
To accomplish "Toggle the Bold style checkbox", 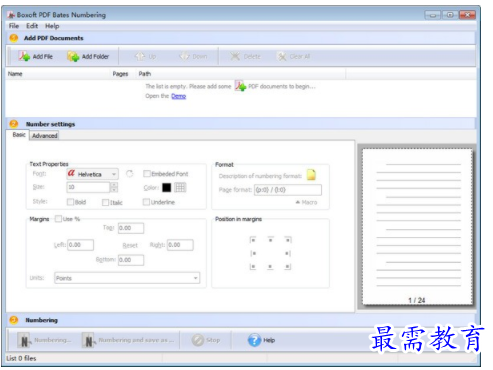I will point(70,202).
